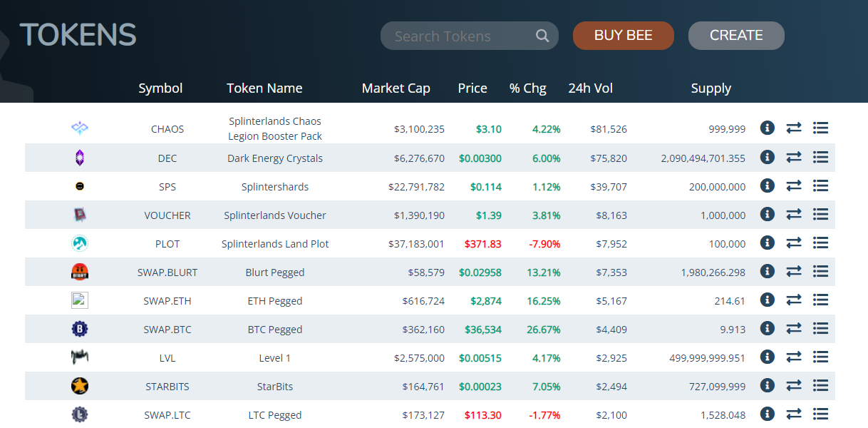Click the STARBITS star logo
This screenshot has height=428, width=868.
[x=80, y=386]
